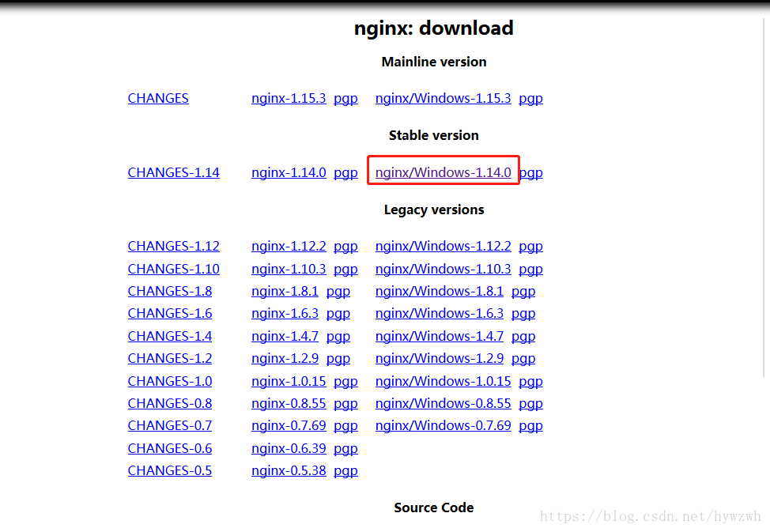Download nginx/Windows-1.8.1

440,292
